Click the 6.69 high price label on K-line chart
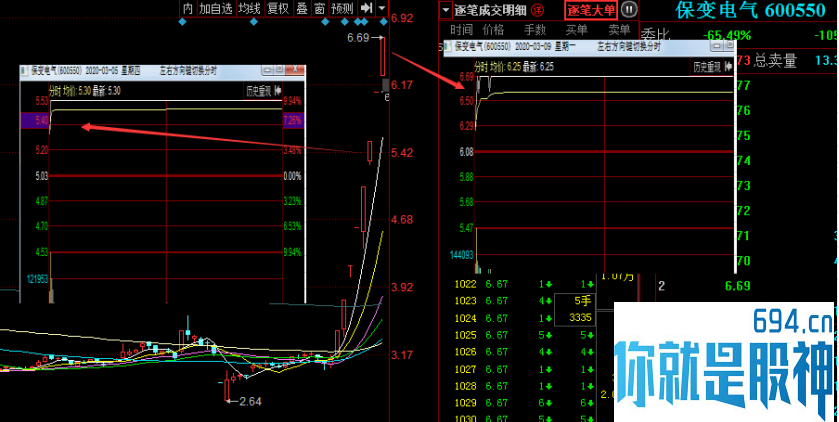This screenshot has width=839, height=422. [358, 37]
